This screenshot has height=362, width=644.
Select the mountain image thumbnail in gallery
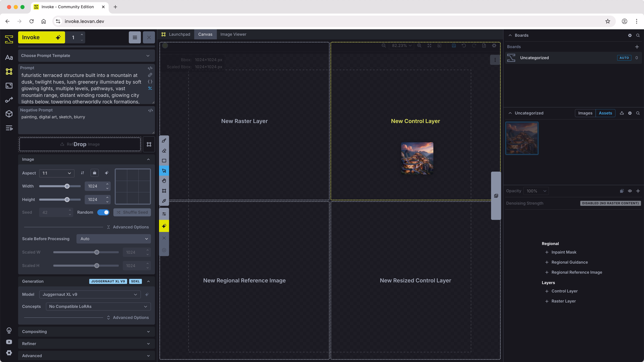click(x=522, y=138)
